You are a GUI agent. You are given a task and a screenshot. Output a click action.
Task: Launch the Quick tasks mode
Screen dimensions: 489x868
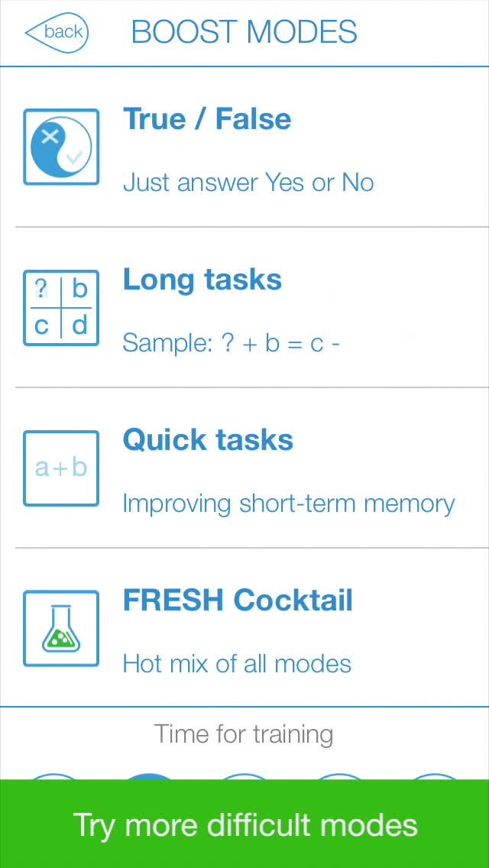coord(208,439)
